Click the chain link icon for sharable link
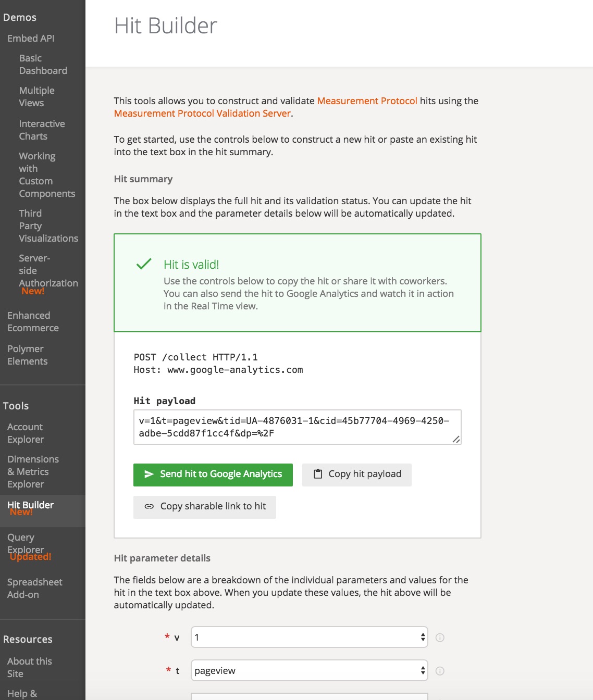593x700 pixels. [149, 506]
